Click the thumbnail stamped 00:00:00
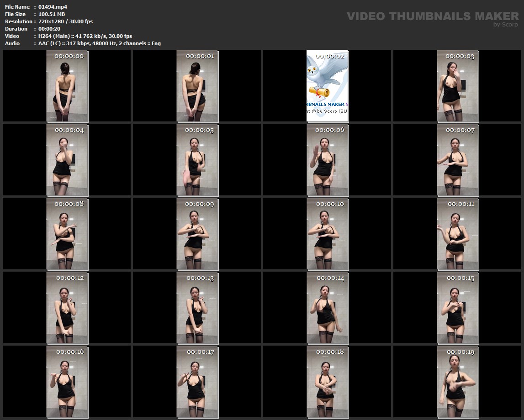 click(67, 86)
